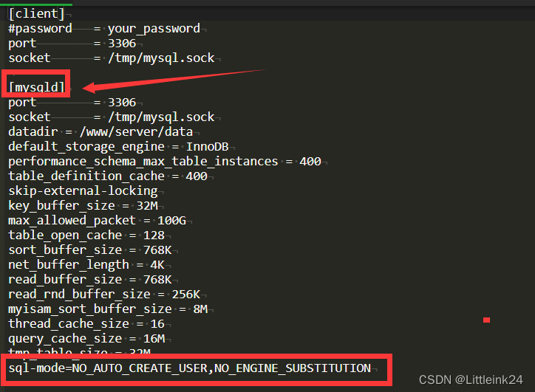
Task: Place cursor on performance_schema_max_table_instances line
Action: [165, 161]
